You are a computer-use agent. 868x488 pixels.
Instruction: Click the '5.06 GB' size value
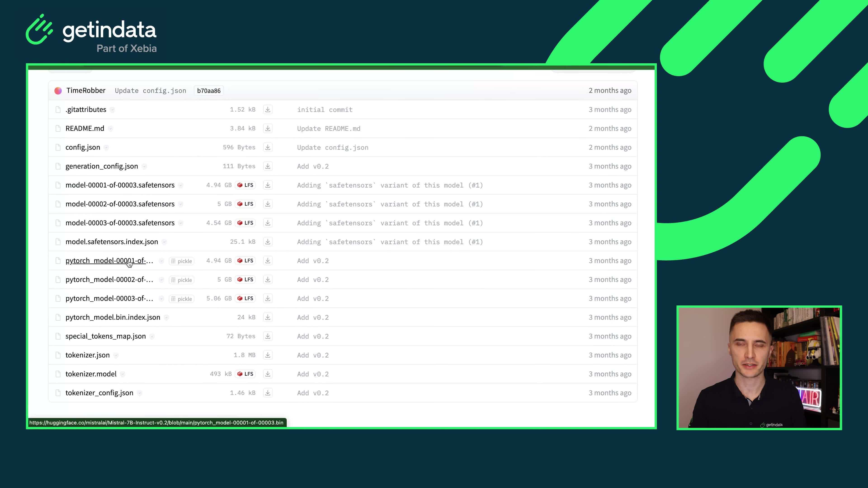(219, 298)
